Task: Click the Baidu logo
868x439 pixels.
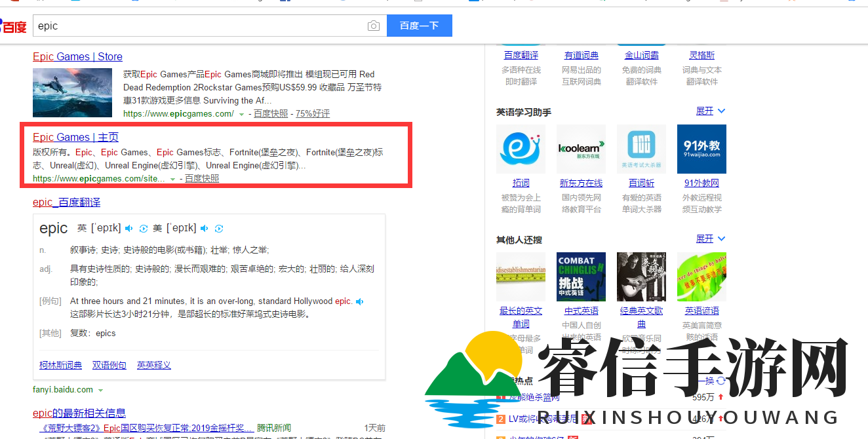Action: (x=14, y=26)
